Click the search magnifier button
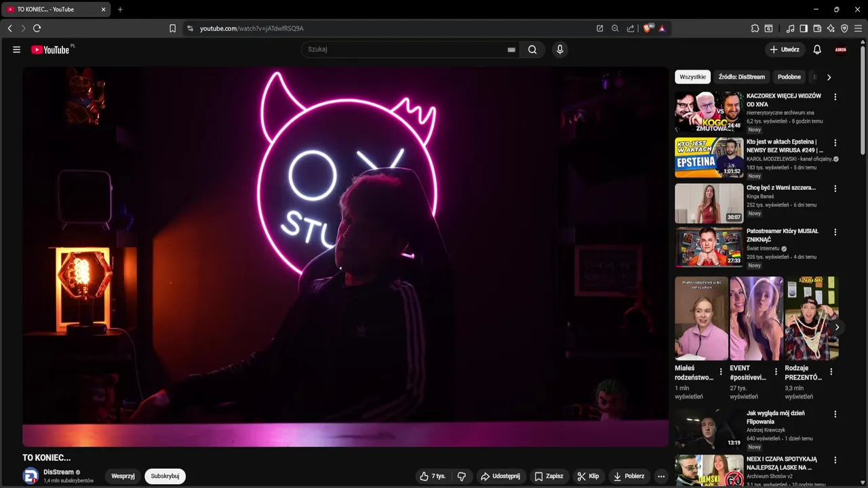The height and width of the screenshot is (488, 868). [x=532, y=49]
